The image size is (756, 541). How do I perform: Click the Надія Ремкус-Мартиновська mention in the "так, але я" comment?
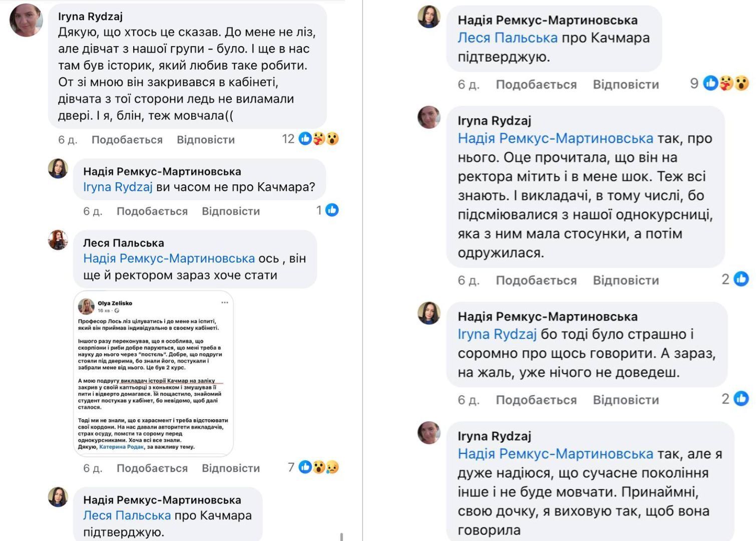[x=555, y=454]
